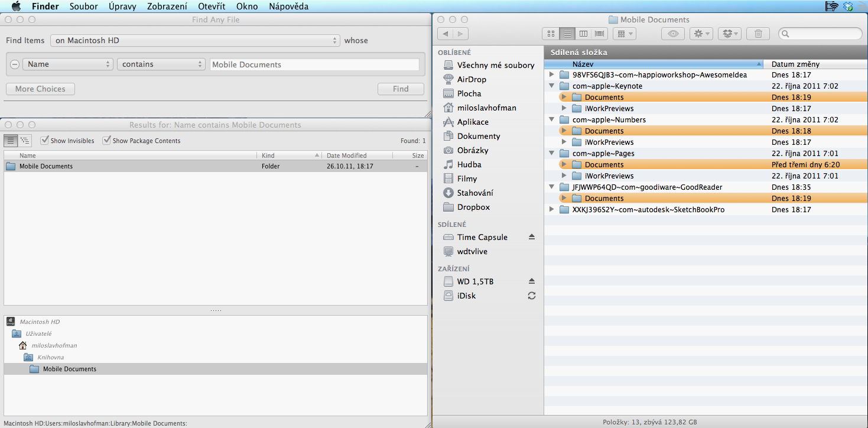Switch Finder to list view
This screenshot has width=868, height=428.
(x=567, y=34)
